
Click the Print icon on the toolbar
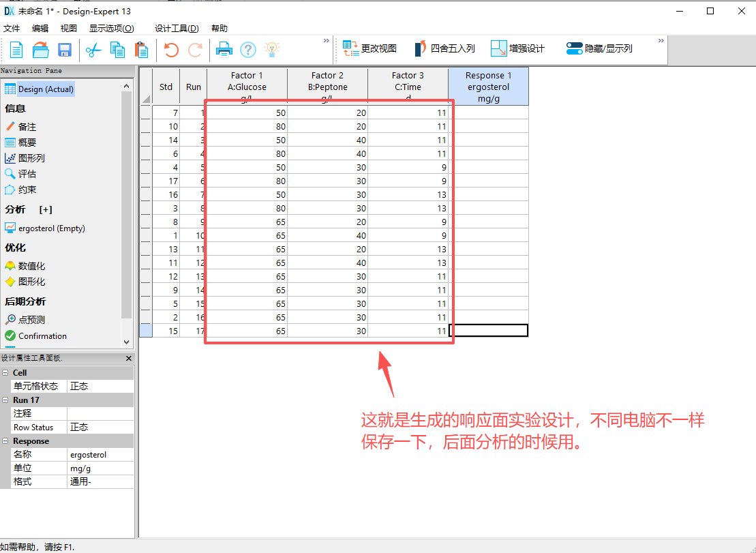pyautogui.click(x=225, y=50)
